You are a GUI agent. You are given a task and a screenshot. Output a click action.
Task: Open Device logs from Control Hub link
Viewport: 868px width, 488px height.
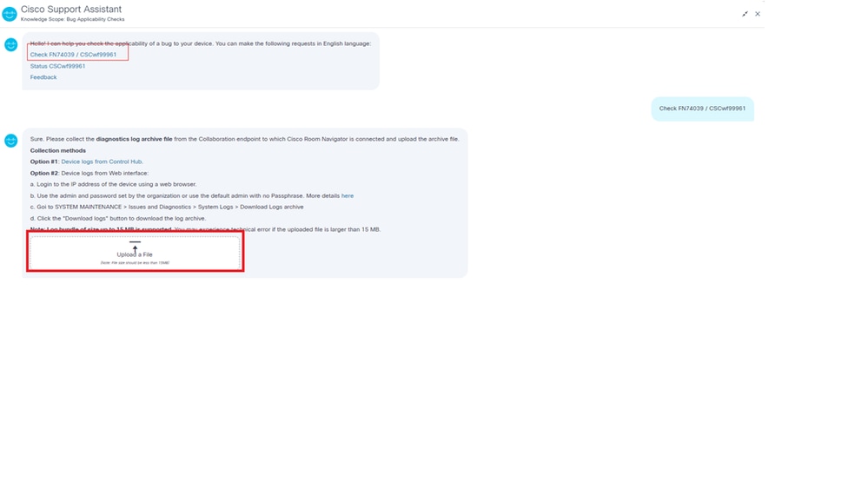pos(102,162)
